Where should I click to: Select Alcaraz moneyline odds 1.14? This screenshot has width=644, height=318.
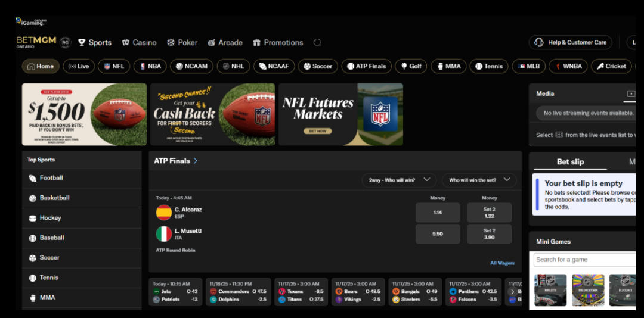point(438,213)
